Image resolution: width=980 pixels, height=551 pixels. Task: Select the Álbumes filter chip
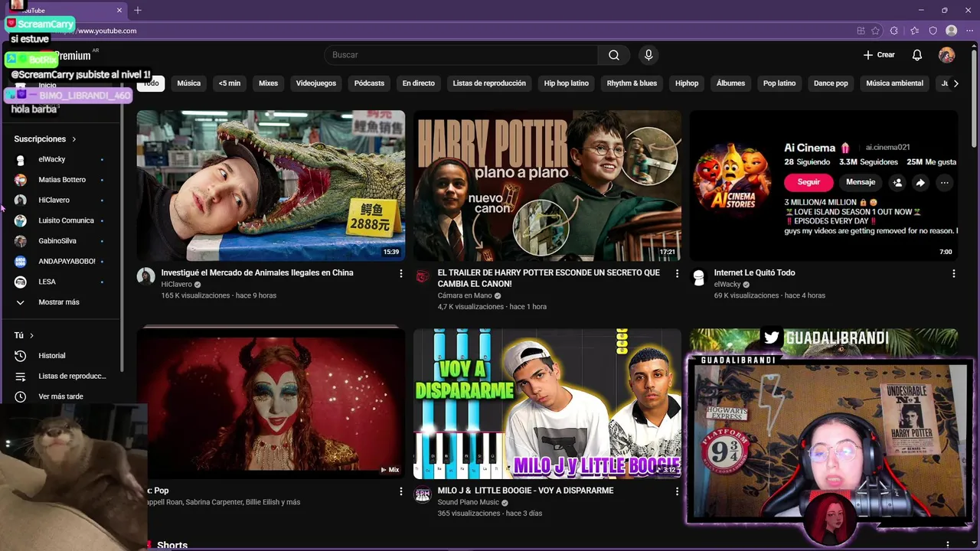pyautogui.click(x=730, y=83)
